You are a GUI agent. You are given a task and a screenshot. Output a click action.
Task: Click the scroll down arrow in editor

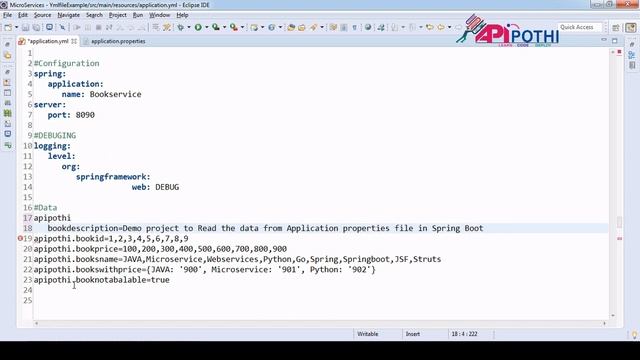click(613, 316)
